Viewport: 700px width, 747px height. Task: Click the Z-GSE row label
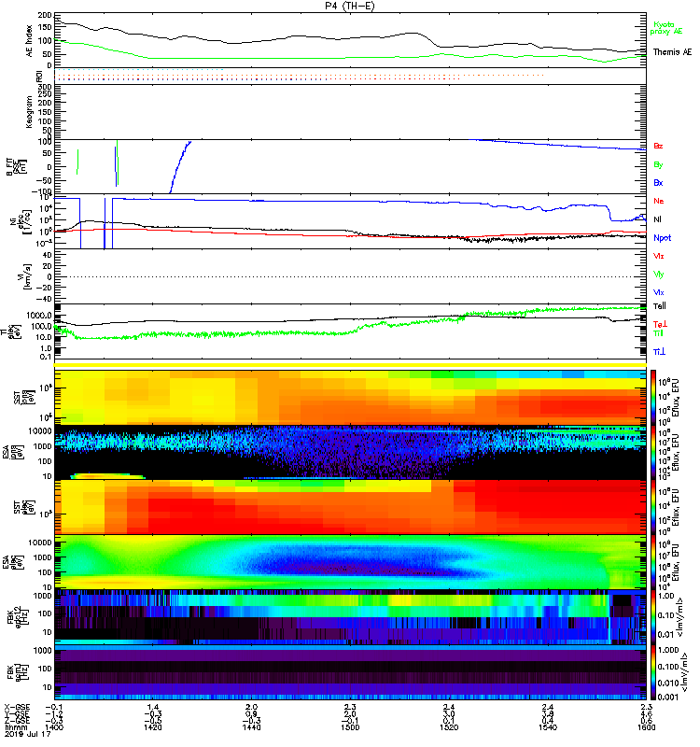(17, 720)
